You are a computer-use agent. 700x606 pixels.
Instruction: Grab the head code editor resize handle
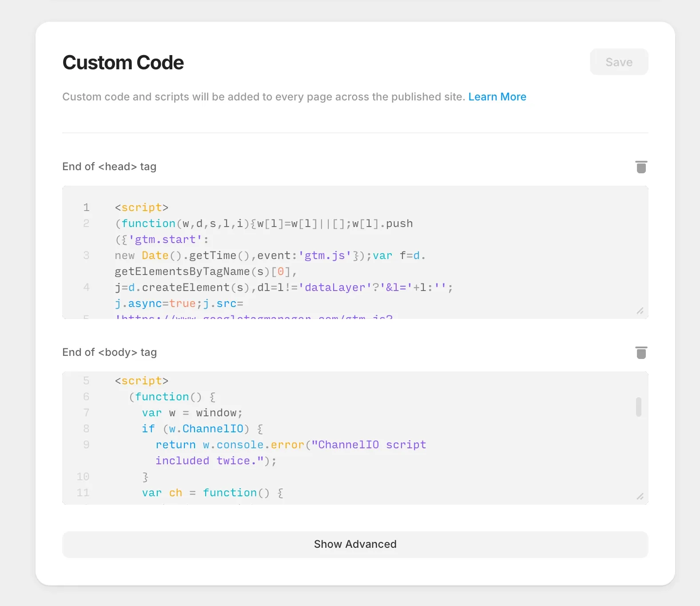[x=640, y=311]
